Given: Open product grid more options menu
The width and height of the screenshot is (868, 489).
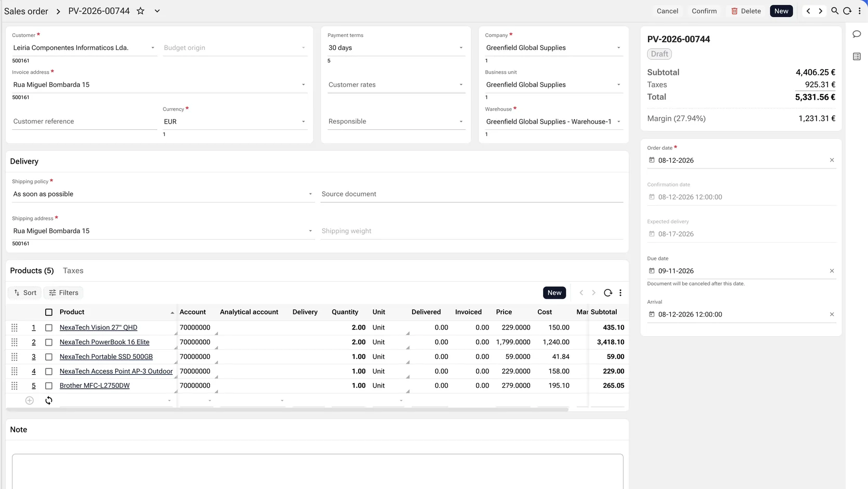Looking at the screenshot, I should click(620, 293).
